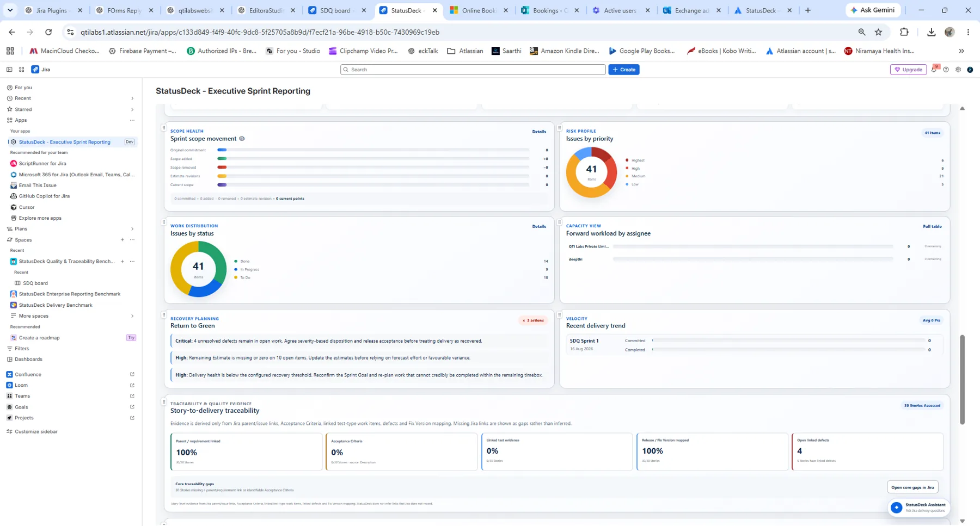Open Details link on Sprint scope movement card
Image resolution: width=980 pixels, height=526 pixels.
coord(539,132)
